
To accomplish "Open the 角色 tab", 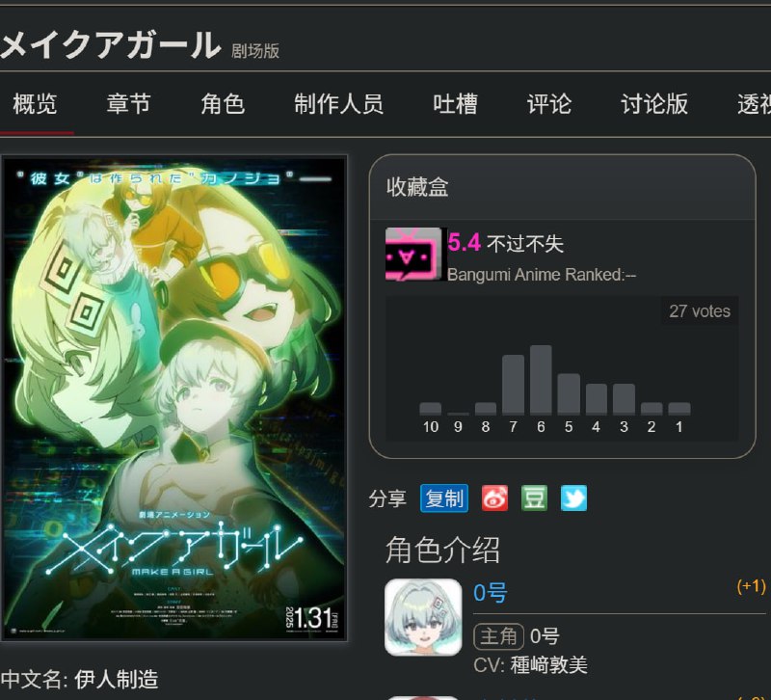I will [223, 104].
